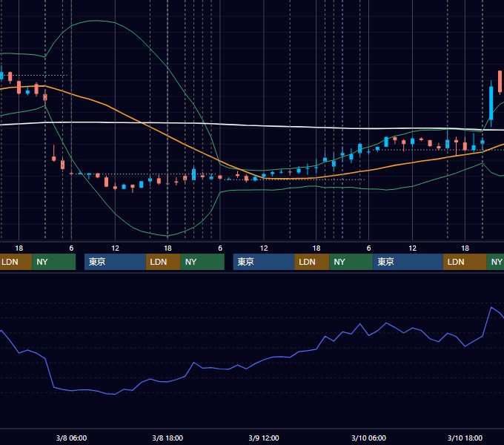Image resolution: width=504 pixels, height=445 pixels.
Task: Click the 3/10 06:00 date label
Action: point(368,438)
